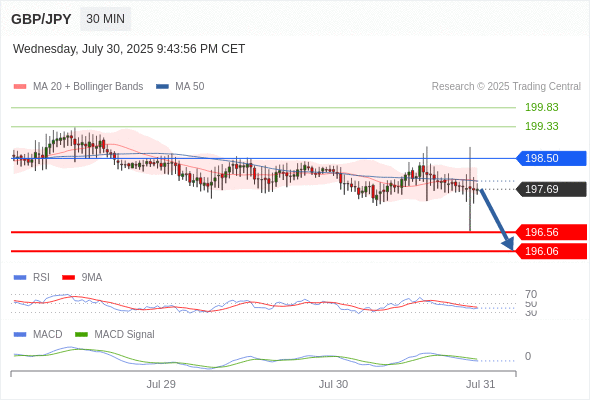Click the 196.06 red support tag

pos(551,251)
